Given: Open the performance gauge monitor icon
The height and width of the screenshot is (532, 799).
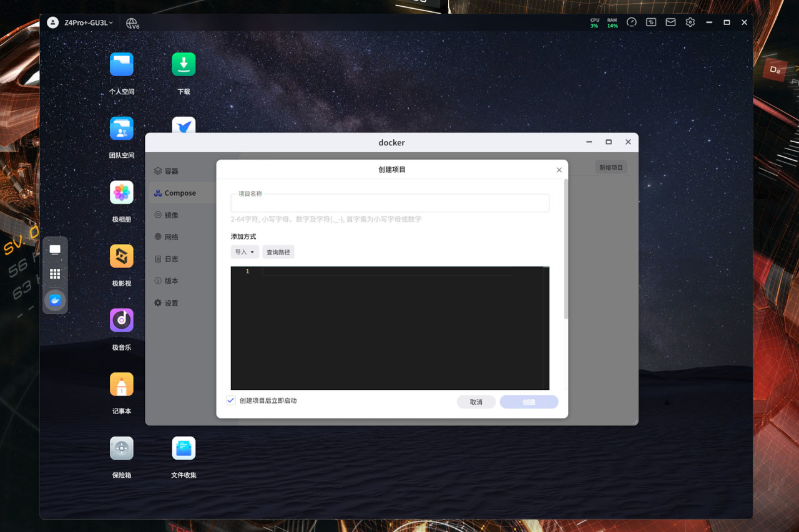Looking at the screenshot, I should 632,22.
